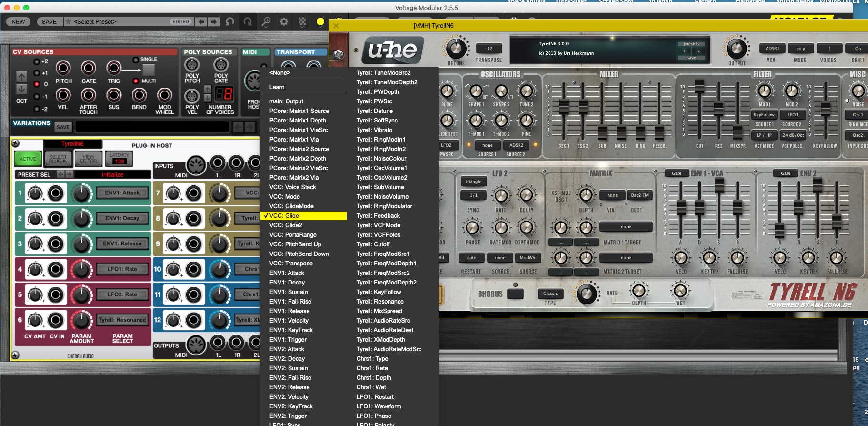The height and width of the screenshot is (426, 868).
Task: Click the MOD WHEEL output jack
Action: (x=164, y=95)
